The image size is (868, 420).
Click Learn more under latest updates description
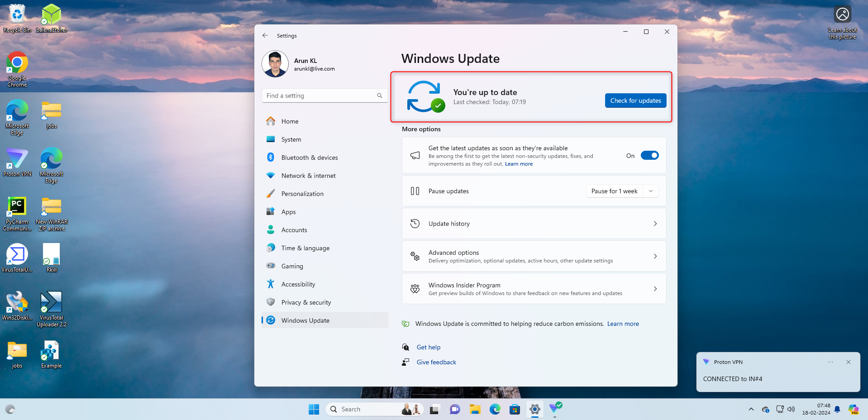tap(519, 164)
